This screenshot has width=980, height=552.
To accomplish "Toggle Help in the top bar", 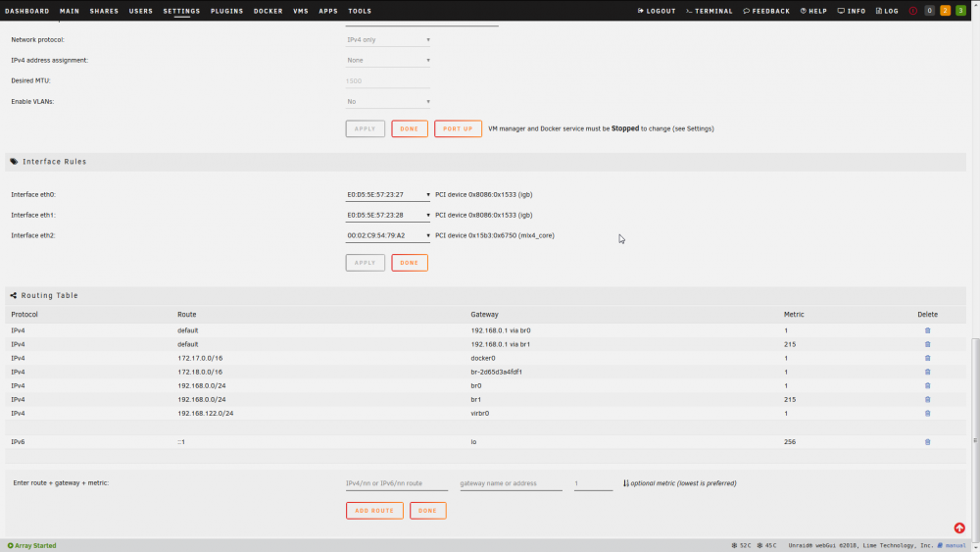I will (x=813, y=11).
